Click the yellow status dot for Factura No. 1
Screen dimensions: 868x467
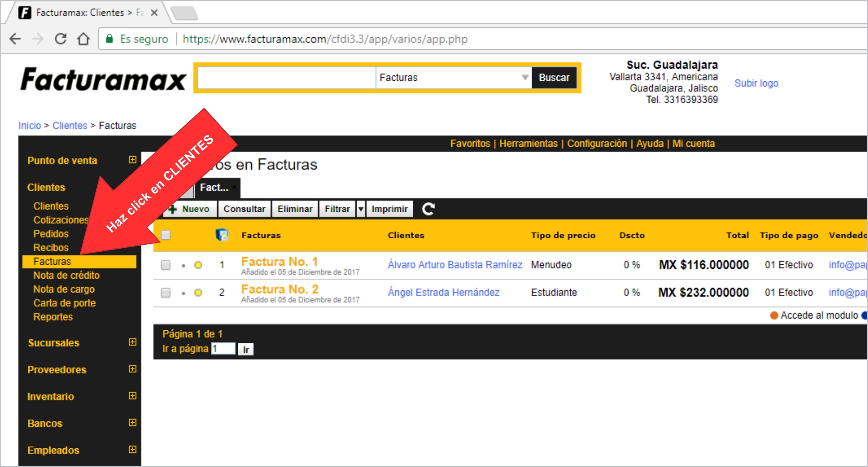tap(198, 265)
